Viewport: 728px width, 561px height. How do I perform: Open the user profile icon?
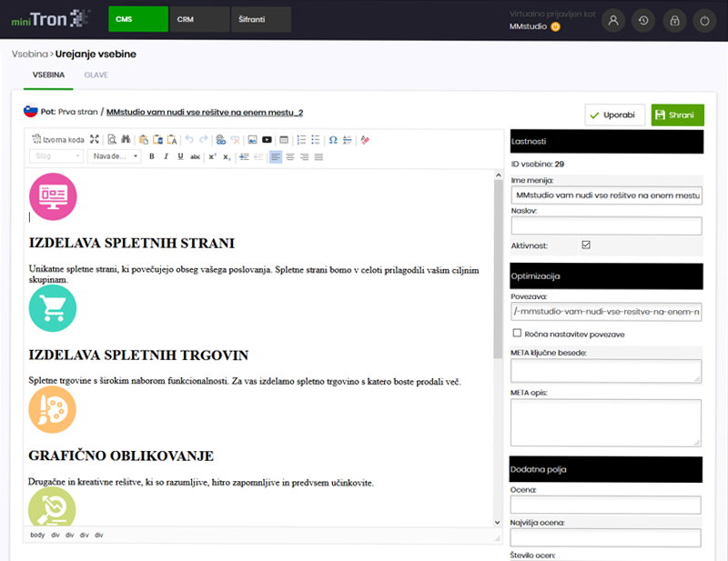pyautogui.click(x=613, y=20)
